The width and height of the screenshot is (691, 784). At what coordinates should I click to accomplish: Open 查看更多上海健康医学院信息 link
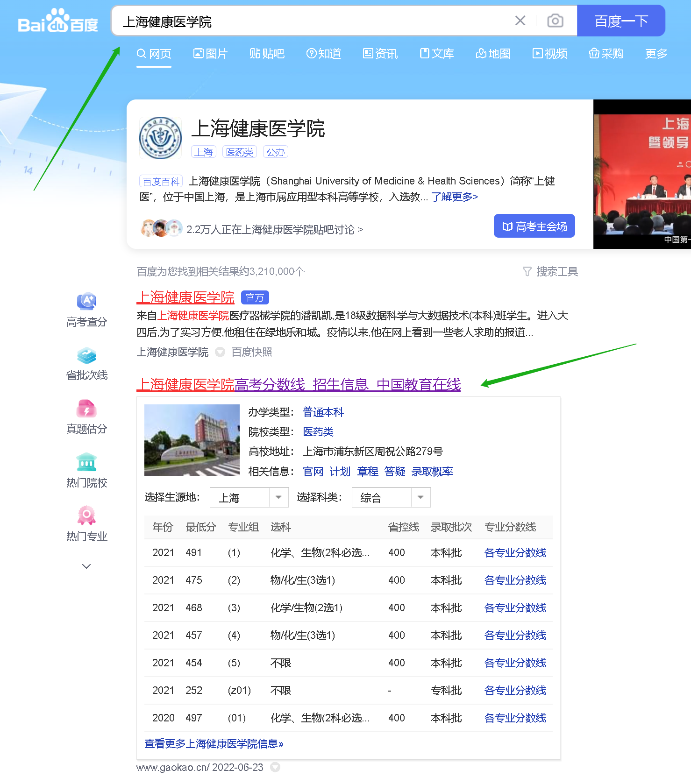pyautogui.click(x=214, y=744)
